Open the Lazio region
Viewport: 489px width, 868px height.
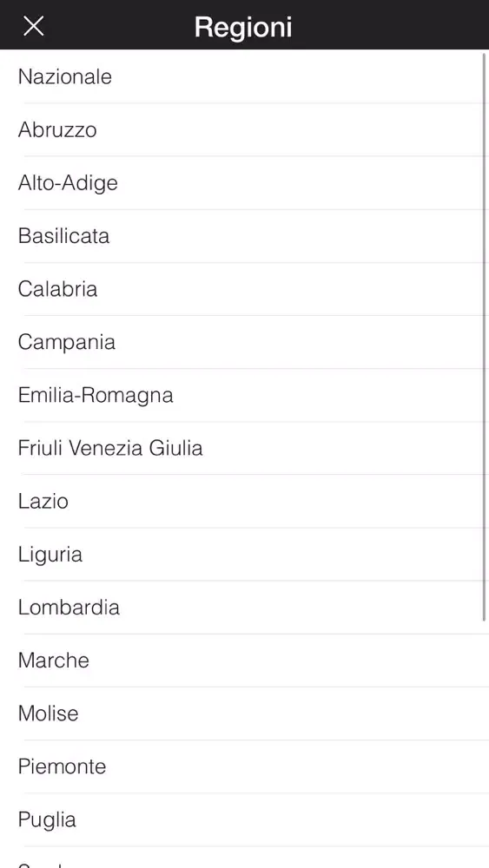(x=244, y=501)
